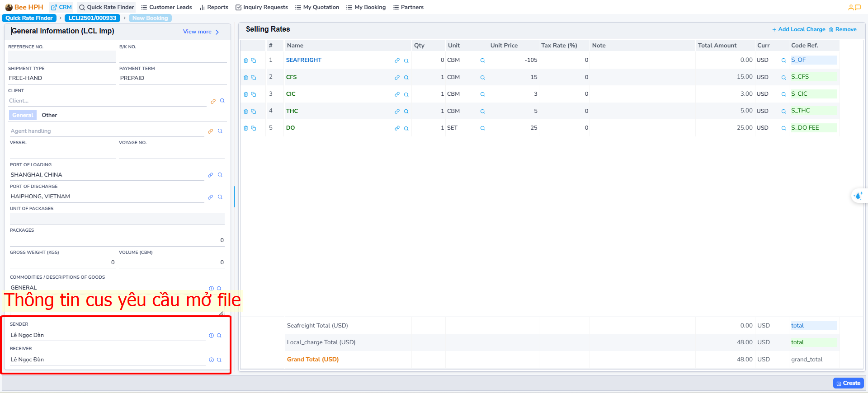Open the Inquiry Requests menu

pyautogui.click(x=261, y=7)
